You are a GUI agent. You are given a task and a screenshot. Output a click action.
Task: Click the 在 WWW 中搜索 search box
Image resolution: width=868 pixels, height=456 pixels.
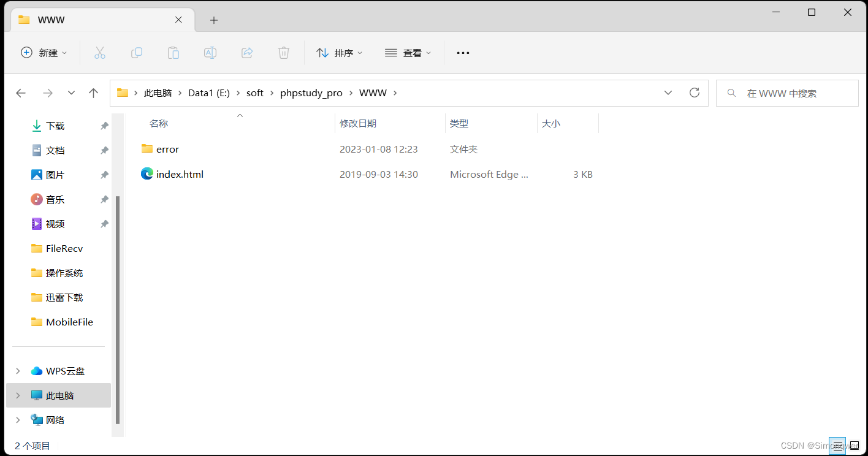pyautogui.click(x=787, y=93)
